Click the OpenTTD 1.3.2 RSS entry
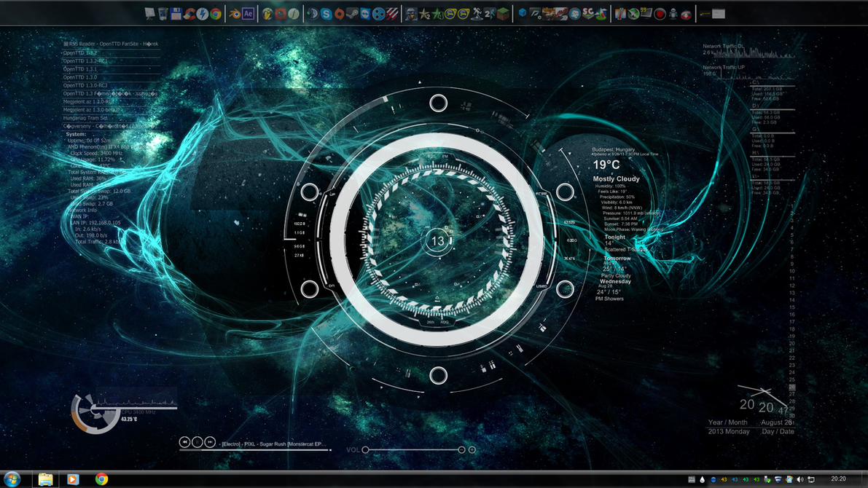868x488 pixels. pos(79,53)
